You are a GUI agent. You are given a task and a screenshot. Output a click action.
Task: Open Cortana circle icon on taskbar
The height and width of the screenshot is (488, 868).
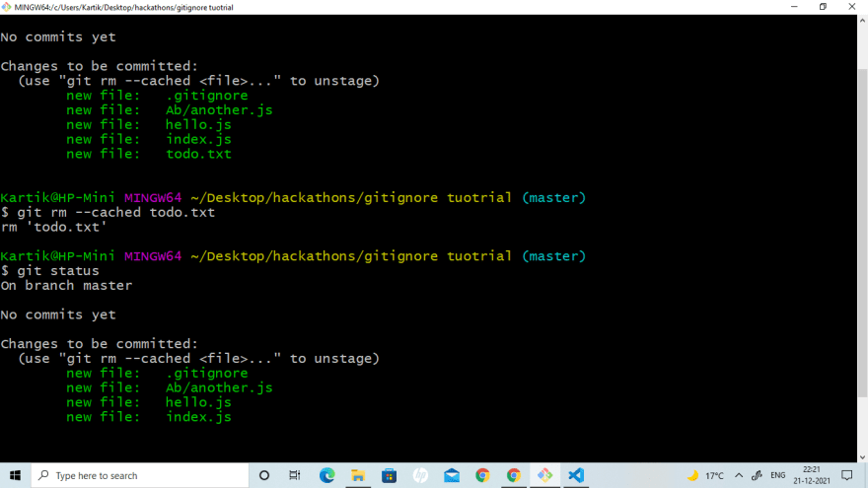click(264, 475)
